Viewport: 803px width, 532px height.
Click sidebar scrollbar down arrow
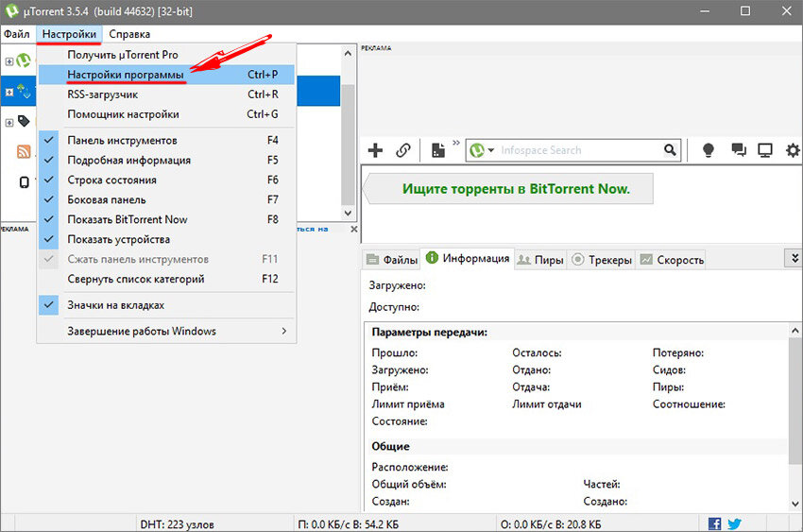(x=348, y=213)
